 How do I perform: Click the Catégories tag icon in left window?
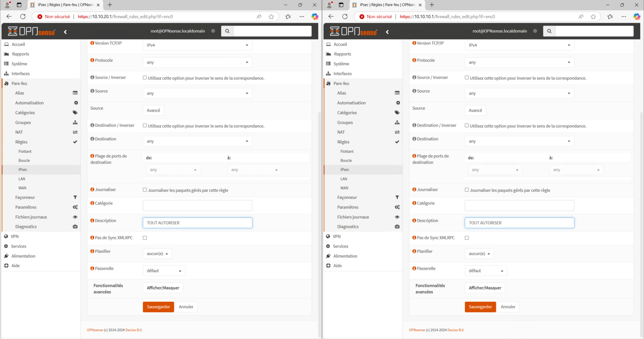click(x=75, y=113)
